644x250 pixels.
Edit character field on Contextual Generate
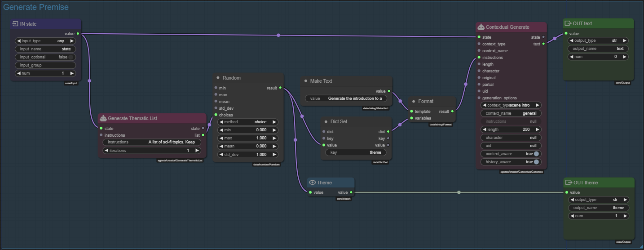pyautogui.click(x=511, y=138)
